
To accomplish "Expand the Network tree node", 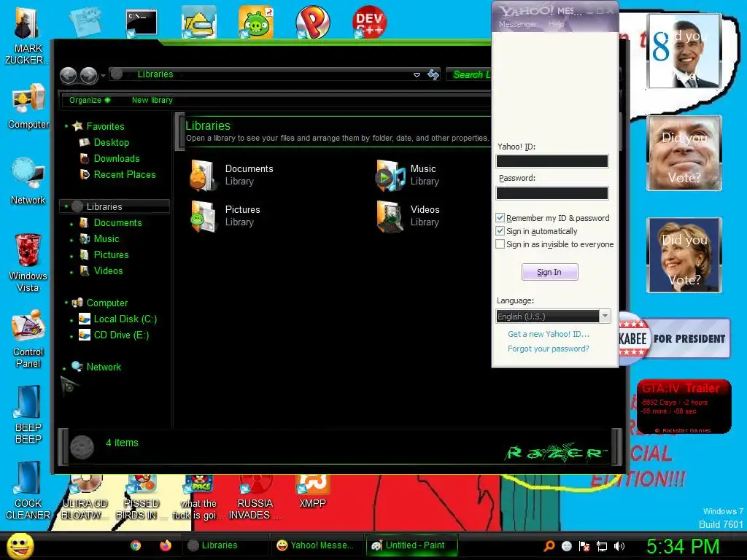I will (64, 368).
